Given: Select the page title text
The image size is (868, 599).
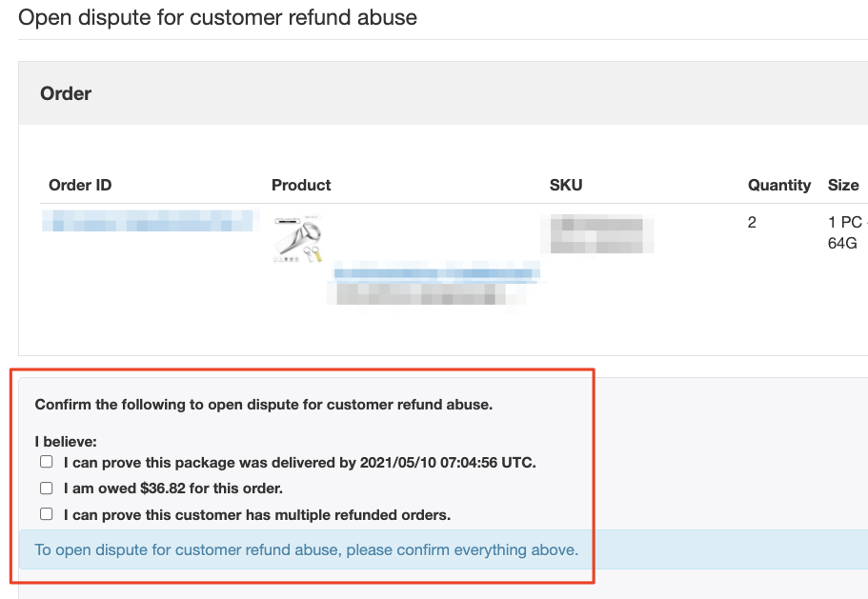Looking at the screenshot, I should pyautogui.click(x=219, y=17).
